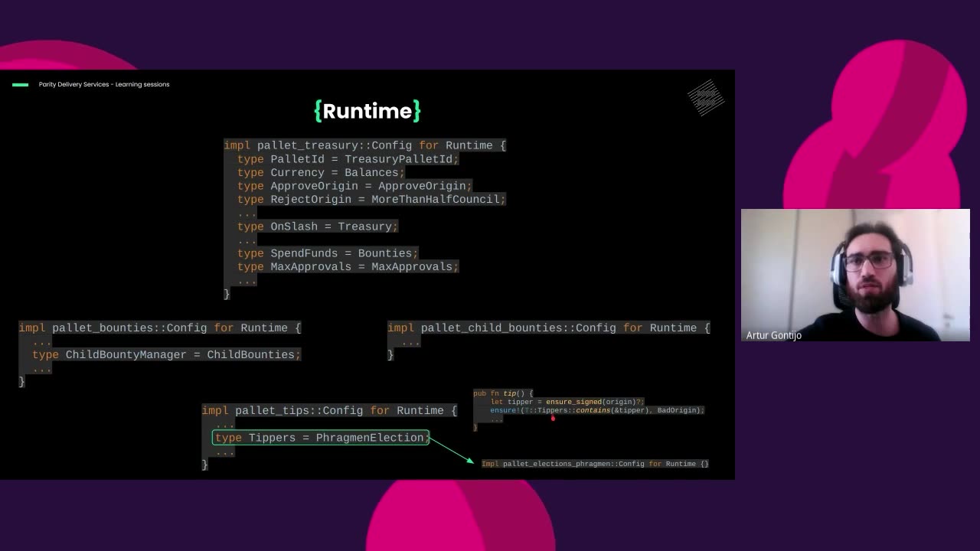Image resolution: width=980 pixels, height=551 pixels.
Task: Click the '{Runtime}' slide title
Action: (x=367, y=111)
